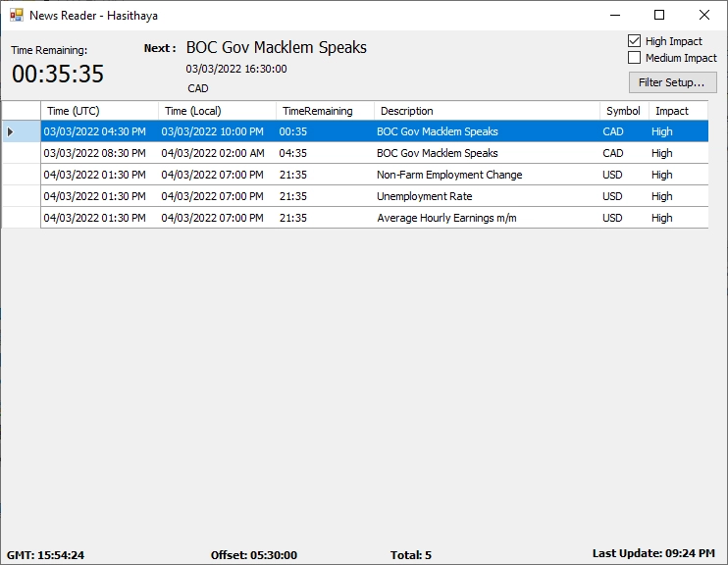Click the Impact column header
This screenshot has width=728, height=565.
[x=678, y=111]
